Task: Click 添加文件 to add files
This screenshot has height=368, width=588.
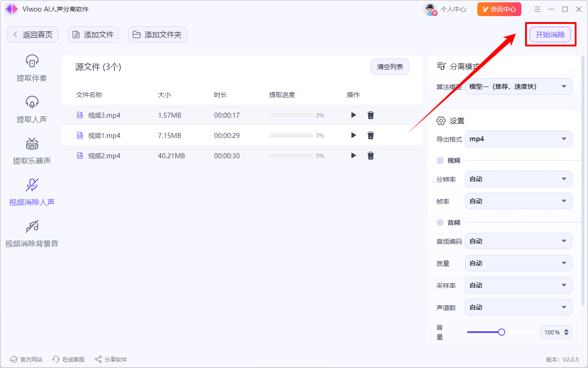Action: point(93,34)
